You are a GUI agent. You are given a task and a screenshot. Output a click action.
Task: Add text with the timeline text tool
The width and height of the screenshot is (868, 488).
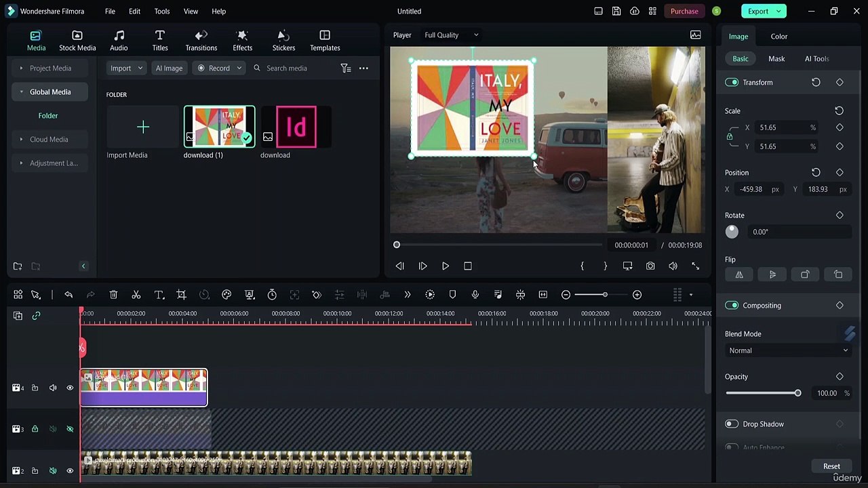click(159, 295)
